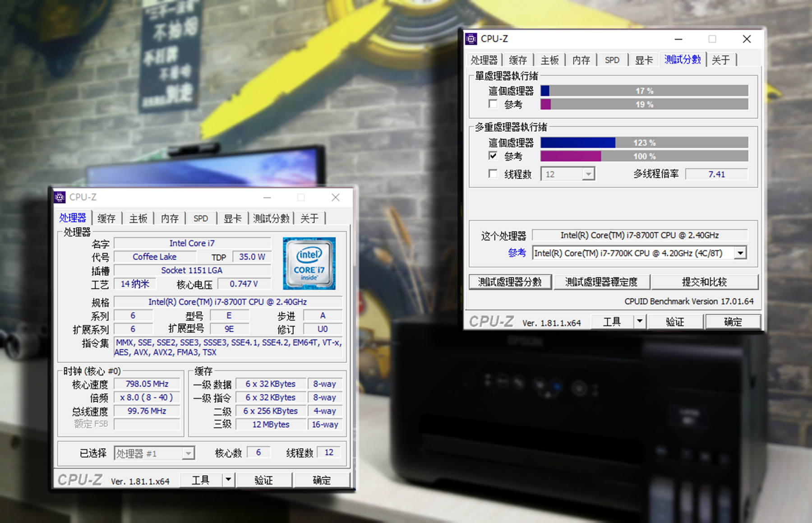
Task: Open the 已选择 处理器 #1 dropdown
Action: click(x=154, y=453)
